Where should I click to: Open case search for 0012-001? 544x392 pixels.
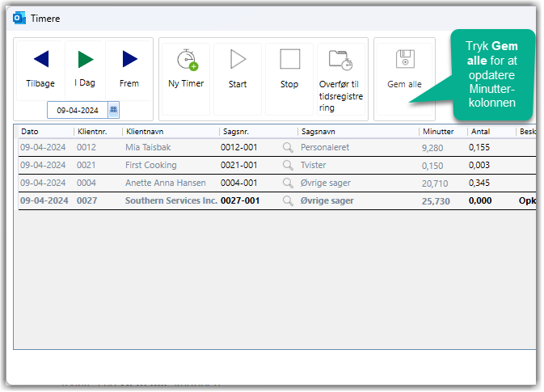click(x=288, y=147)
